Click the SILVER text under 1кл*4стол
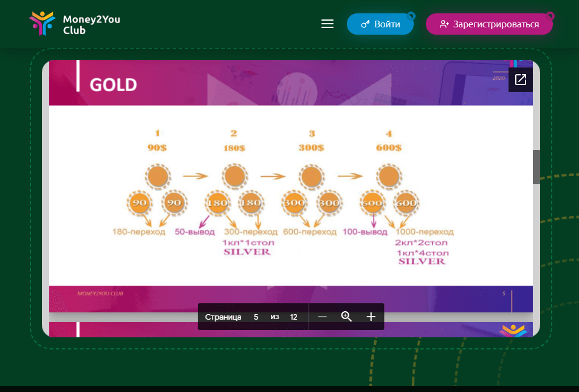This screenshot has height=392, width=579. (422, 261)
